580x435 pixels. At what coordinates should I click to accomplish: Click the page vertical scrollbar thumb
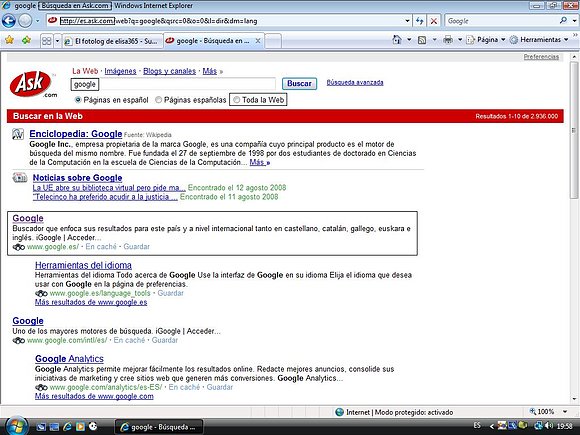[574, 131]
